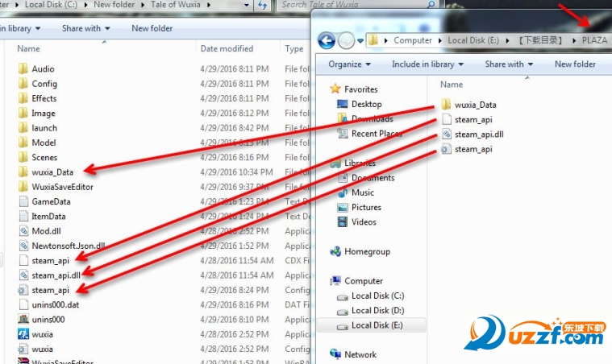Select date 4/29/2016 8:16 PM of unins000.dat
Screen dimensions: 612x364
(234, 304)
